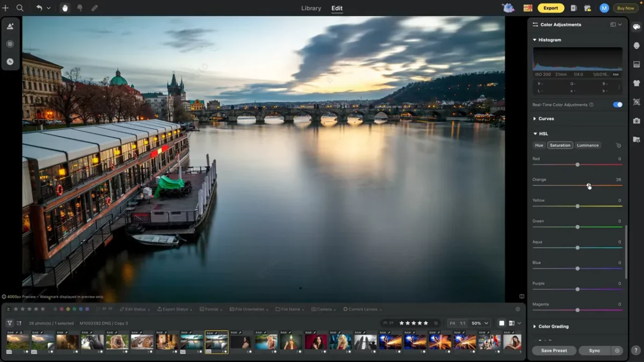
Task: Click the Fit zoom button
Action: pos(452,323)
